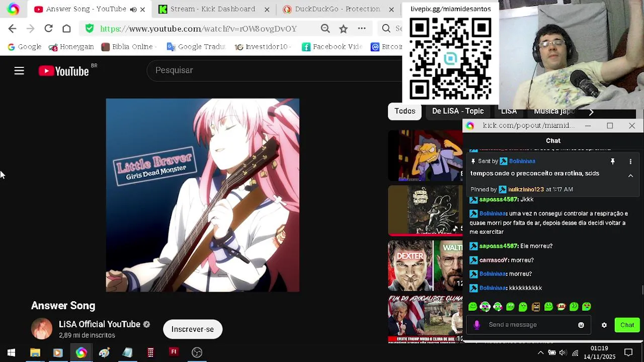Click the YouTube logo
Screen dimensions: 644x362
pyautogui.click(x=64, y=71)
